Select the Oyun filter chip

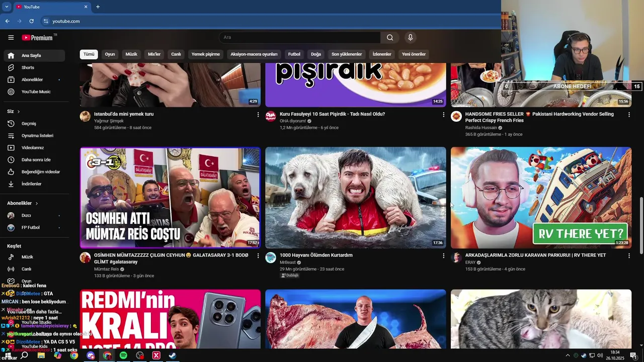110,54
